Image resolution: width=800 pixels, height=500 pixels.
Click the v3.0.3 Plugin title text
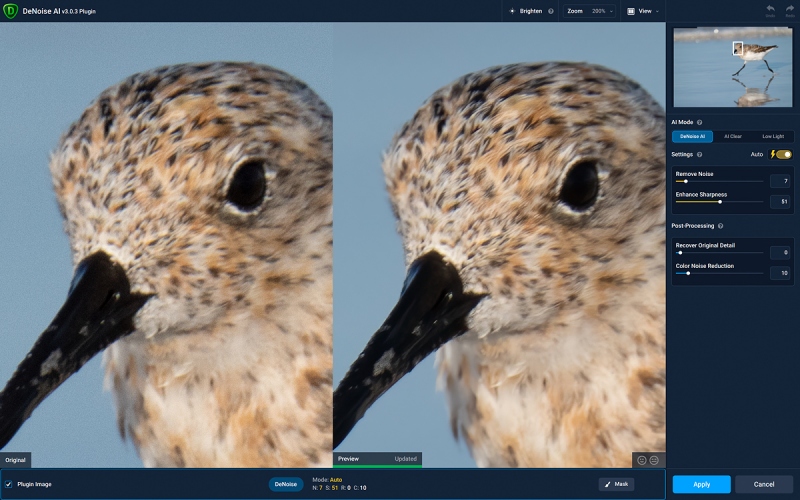[79, 11]
